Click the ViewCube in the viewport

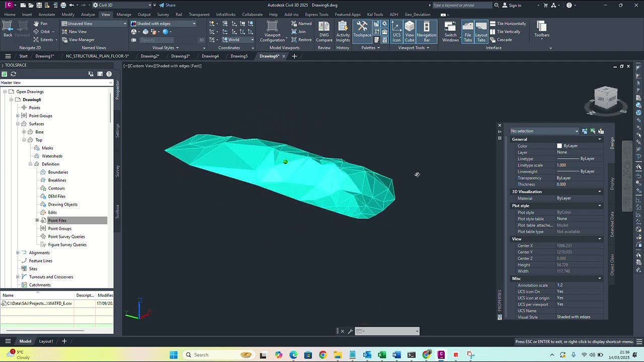(606, 99)
